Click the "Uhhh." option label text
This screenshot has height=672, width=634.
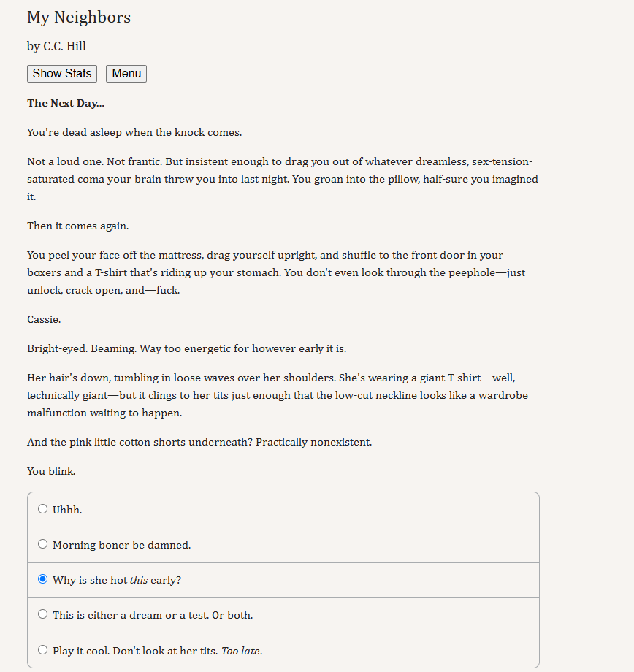coord(67,510)
